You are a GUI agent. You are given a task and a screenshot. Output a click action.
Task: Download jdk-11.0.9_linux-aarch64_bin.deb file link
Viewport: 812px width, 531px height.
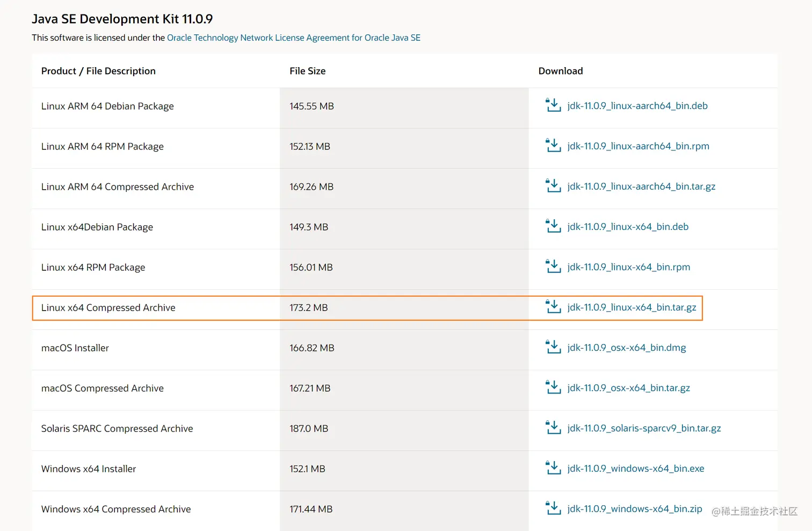click(x=637, y=106)
